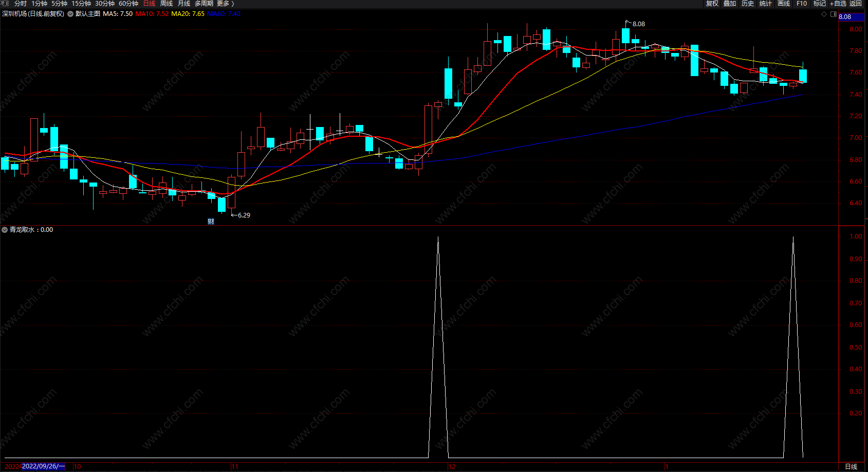Click the 2022/09/26 date label on time axis
868x472 pixels.
(43, 466)
